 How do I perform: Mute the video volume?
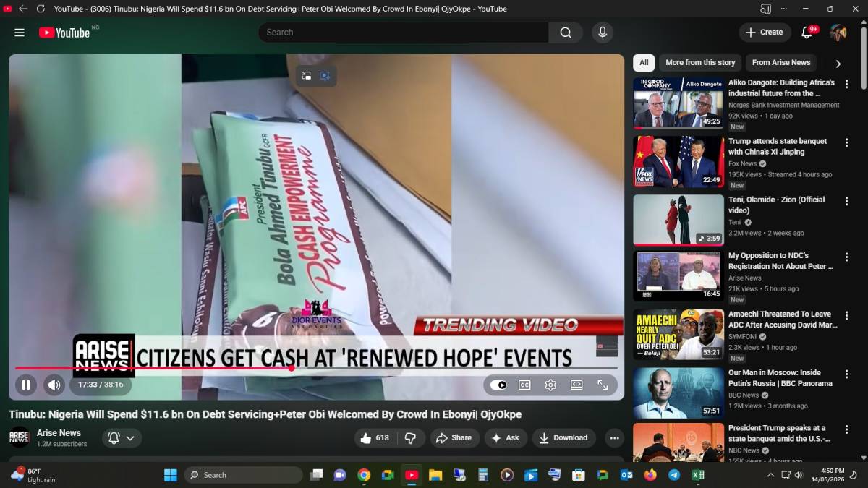[54, 385]
